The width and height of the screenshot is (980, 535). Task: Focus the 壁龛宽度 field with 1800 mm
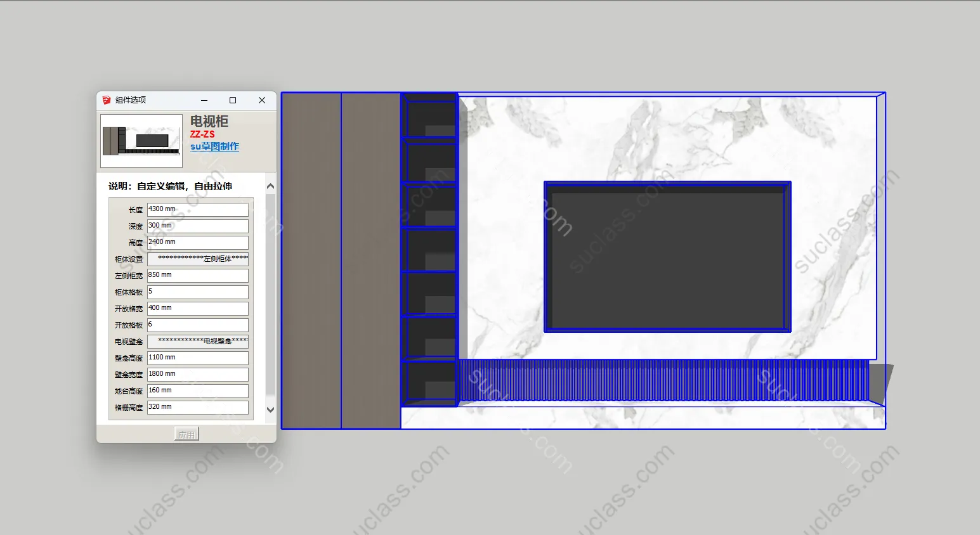click(x=197, y=374)
